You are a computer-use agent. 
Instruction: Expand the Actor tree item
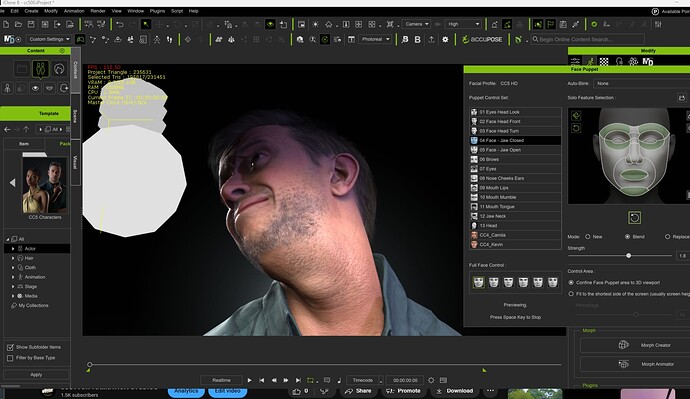13,249
